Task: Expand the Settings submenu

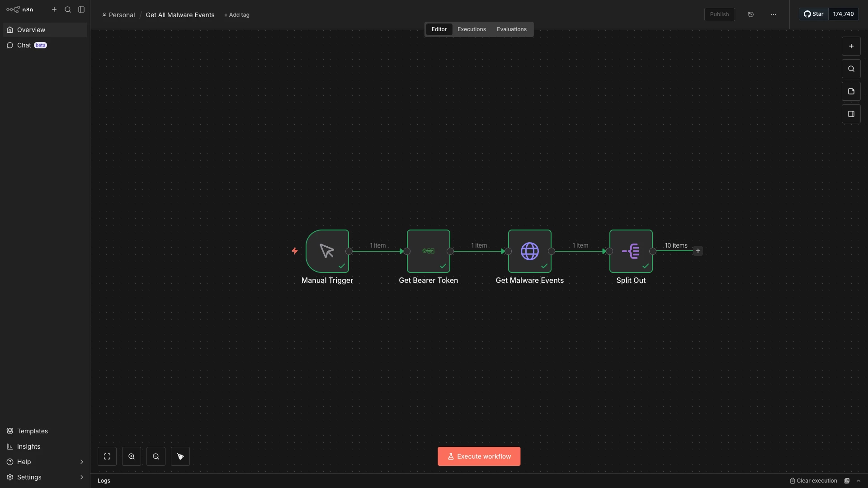Action: pyautogui.click(x=81, y=477)
